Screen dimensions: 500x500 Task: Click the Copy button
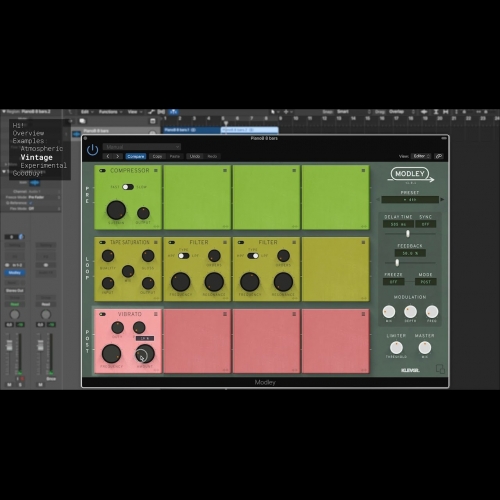point(157,156)
